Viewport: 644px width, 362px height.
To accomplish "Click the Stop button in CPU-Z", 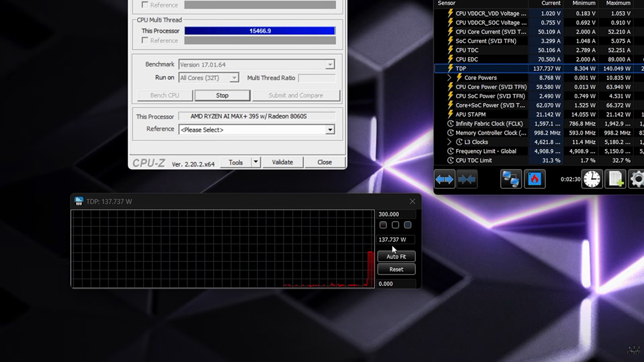I will click(x=222, y=95).
